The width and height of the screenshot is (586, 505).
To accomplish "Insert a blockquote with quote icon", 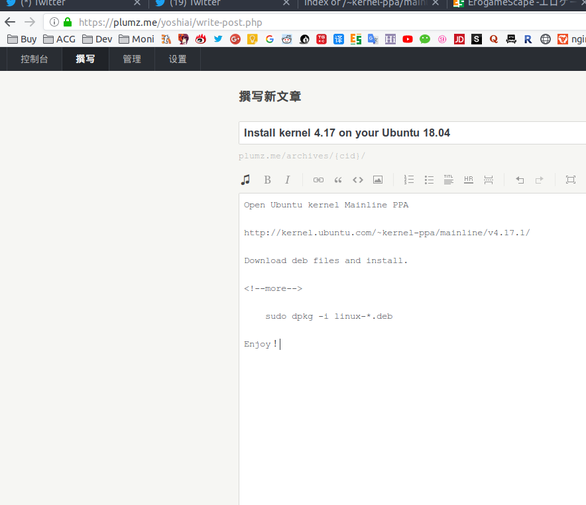I will coord(338,180).
